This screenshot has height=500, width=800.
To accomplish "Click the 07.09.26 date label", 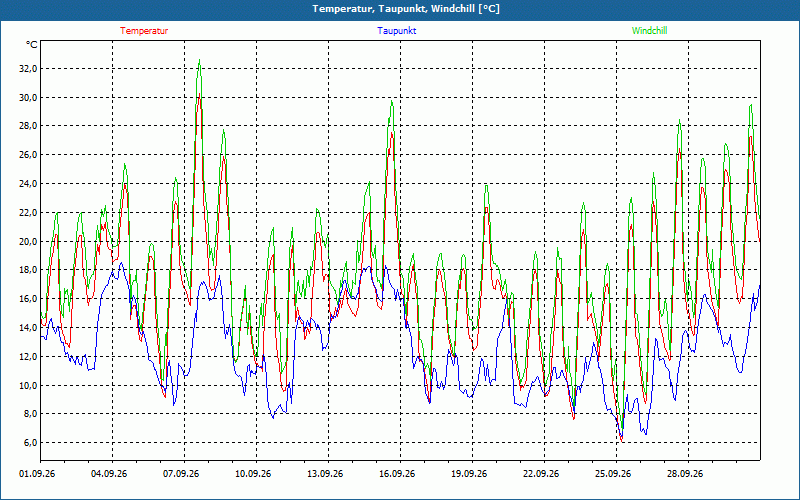I will click(181, 474).
